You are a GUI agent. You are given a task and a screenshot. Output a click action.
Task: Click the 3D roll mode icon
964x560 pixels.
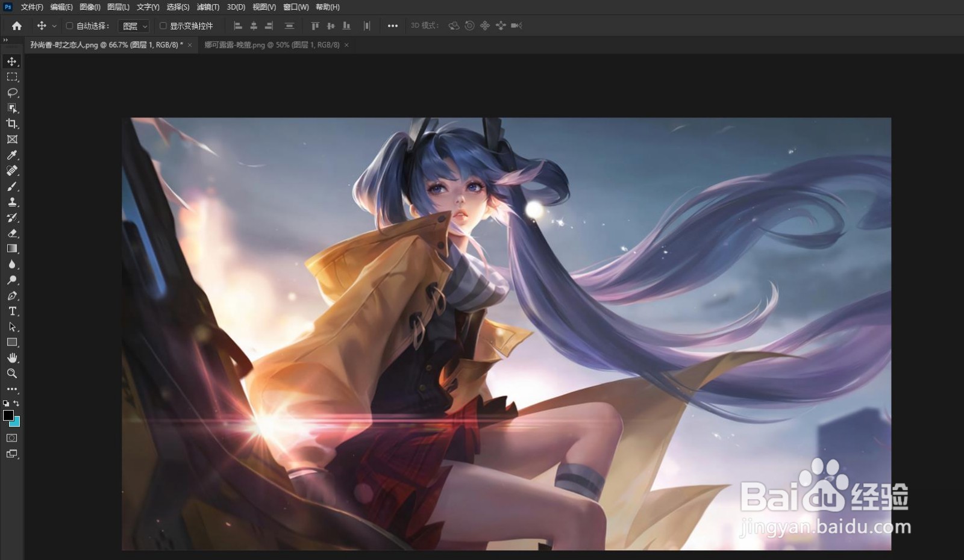(469, 26)
